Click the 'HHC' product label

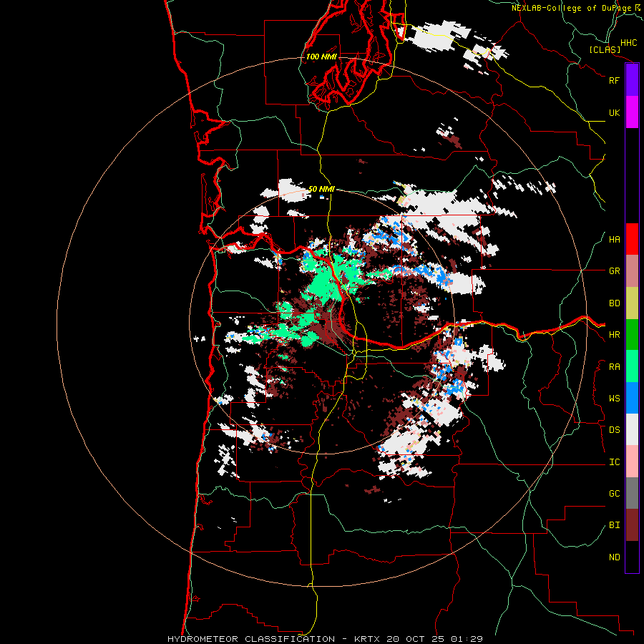[628, 43]
